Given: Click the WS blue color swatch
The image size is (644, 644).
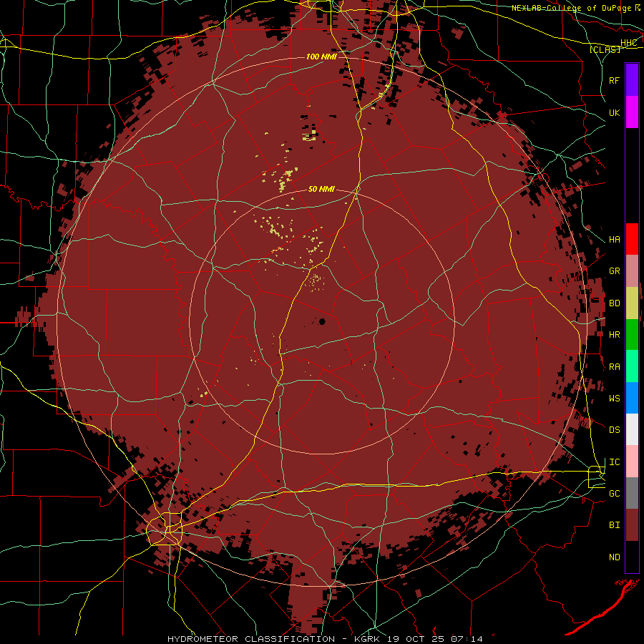Looking at the screenshot, I should pyautogui.click(x=632, y=398).
